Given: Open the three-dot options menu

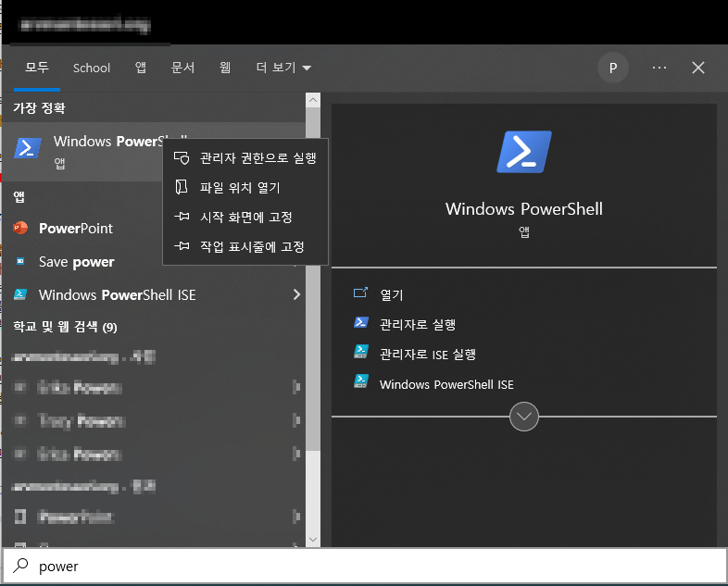Looking at the screenshot, I should click(x=659, y=68).
